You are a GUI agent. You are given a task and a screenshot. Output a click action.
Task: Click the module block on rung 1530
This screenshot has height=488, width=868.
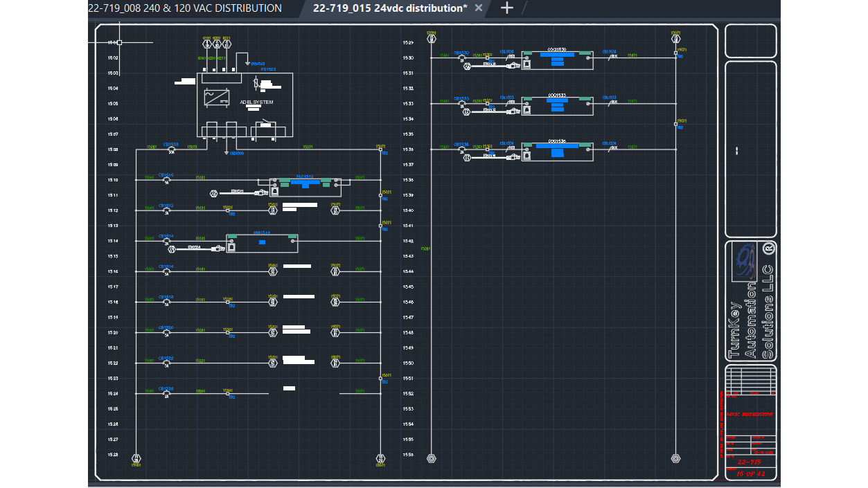click(557, 59)
